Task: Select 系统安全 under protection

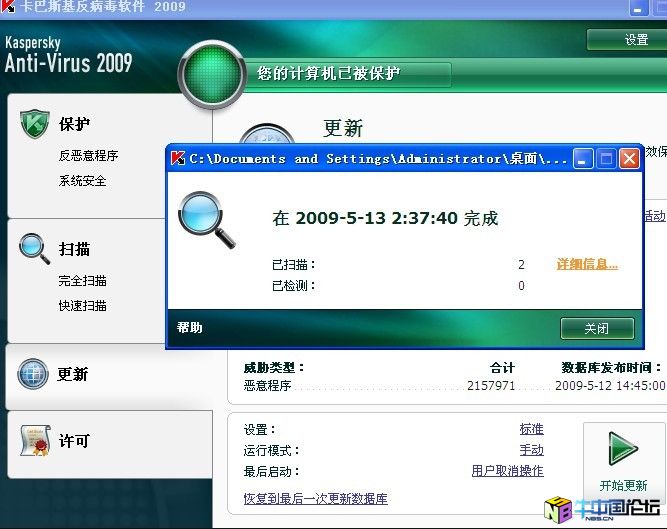Action: tap(83, 181)
